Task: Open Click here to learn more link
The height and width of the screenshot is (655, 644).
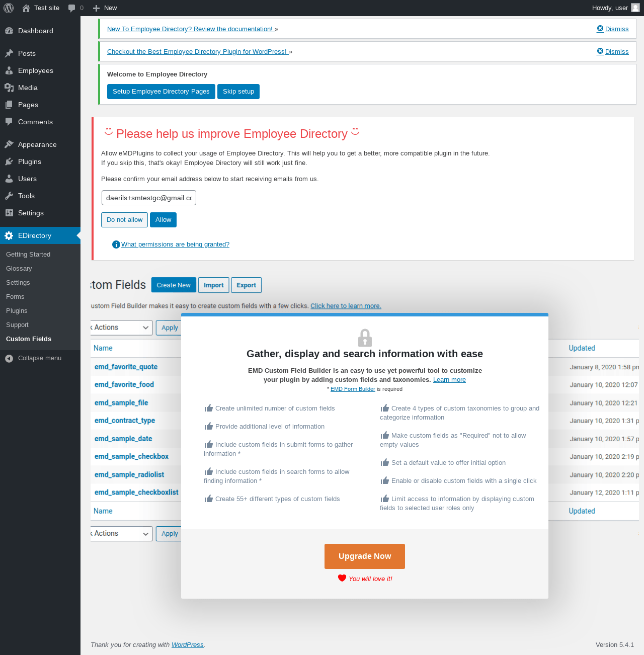Action: point(346,306)
